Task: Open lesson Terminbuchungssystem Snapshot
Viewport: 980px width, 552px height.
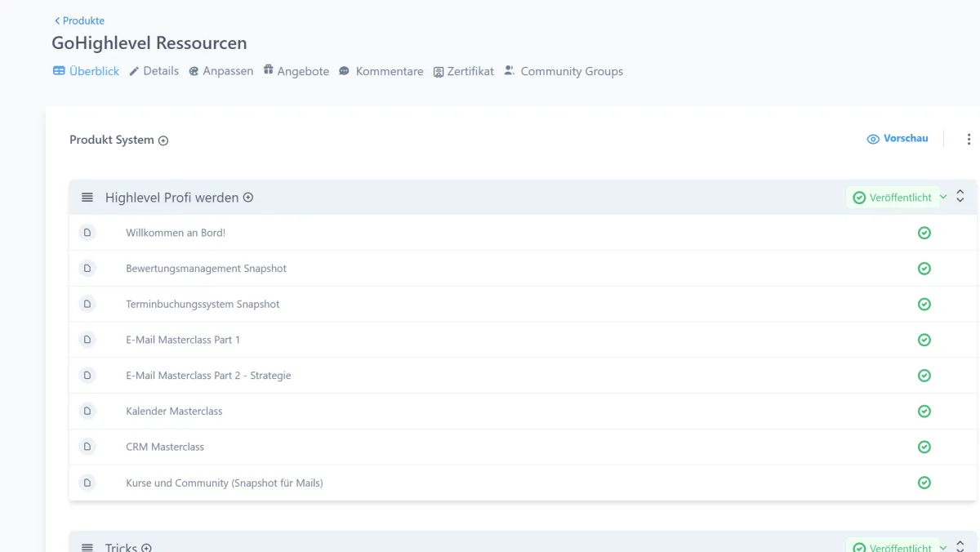Action: click(x=203, y=304)
